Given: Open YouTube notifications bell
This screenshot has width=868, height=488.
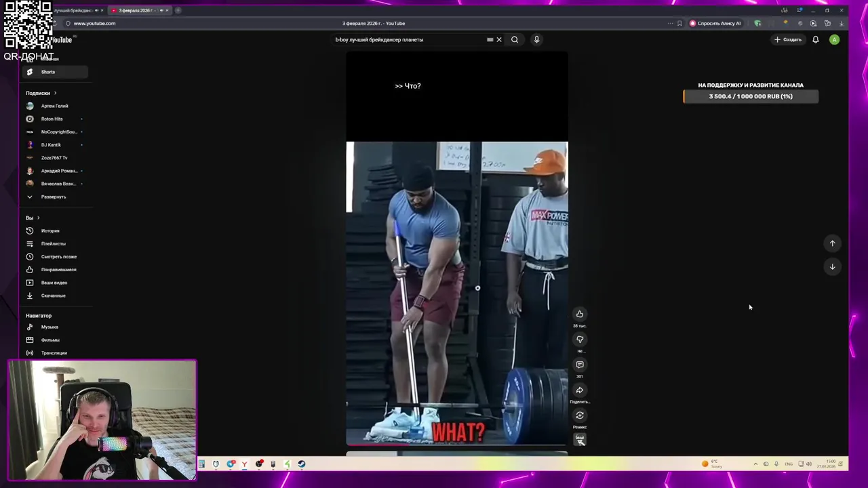Looking at the screenshot, I should coord(815,39).
